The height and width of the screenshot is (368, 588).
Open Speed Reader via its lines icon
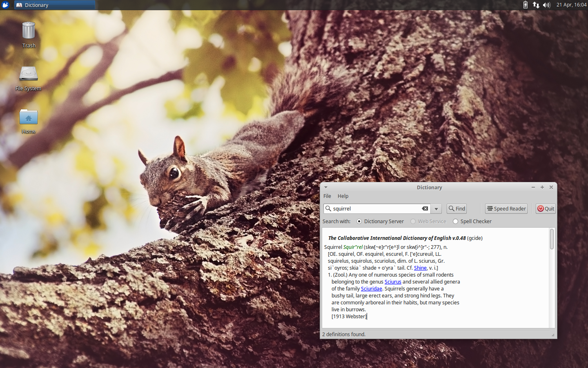click(490, 208)
